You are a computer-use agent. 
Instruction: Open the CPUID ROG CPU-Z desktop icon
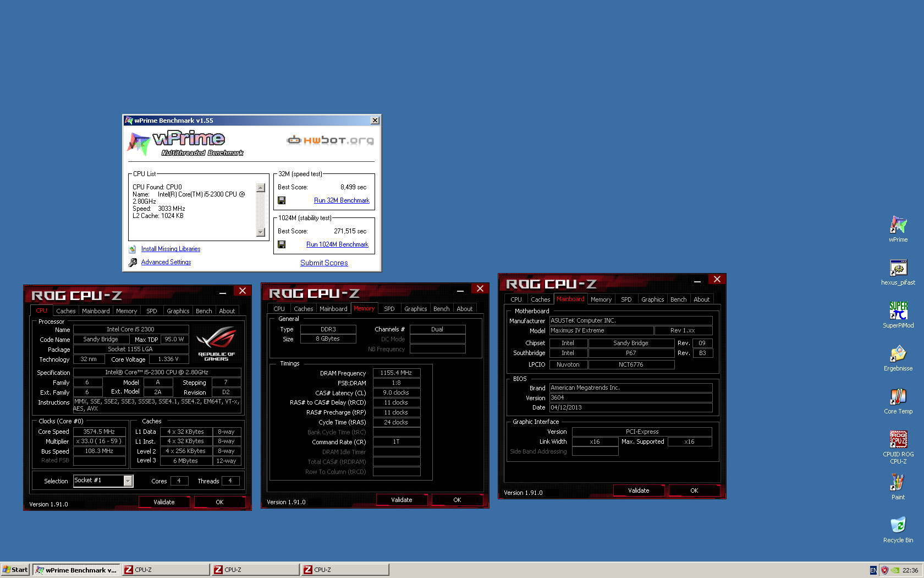tap(898, 447)
